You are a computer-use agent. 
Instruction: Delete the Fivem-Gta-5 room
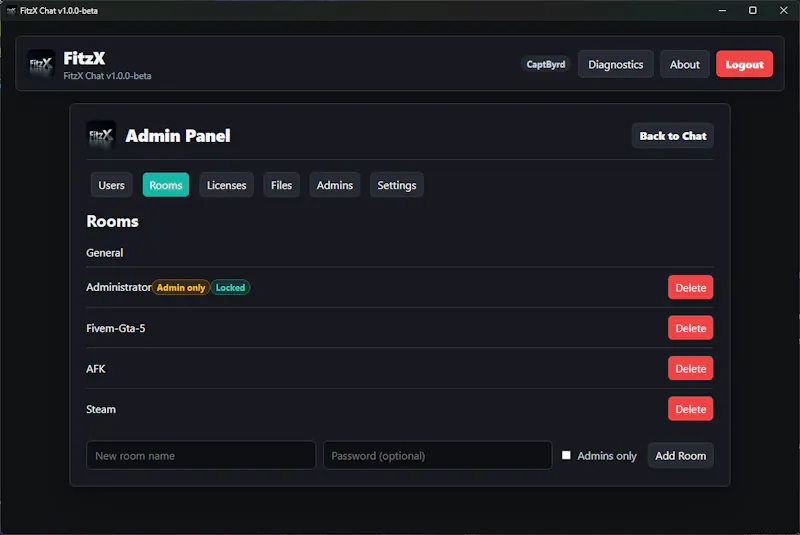coord(691,328)
